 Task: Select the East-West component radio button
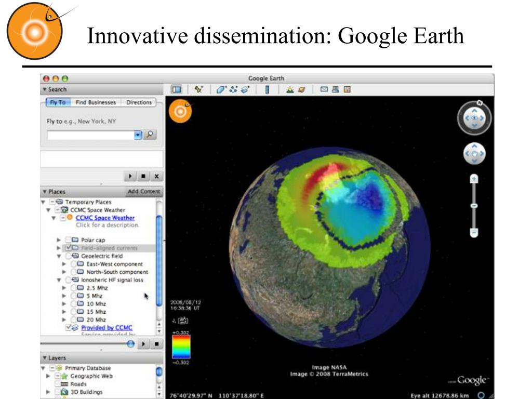(x=74, y=264)
